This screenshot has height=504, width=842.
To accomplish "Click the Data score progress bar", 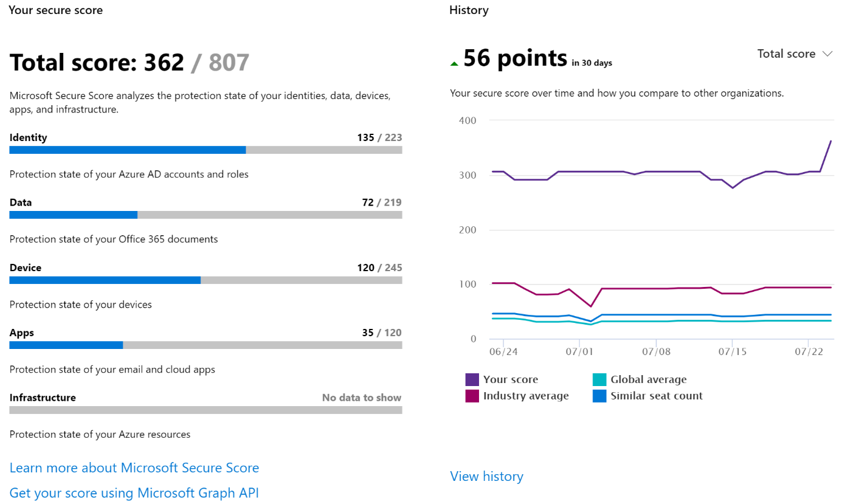I will 205,215.
